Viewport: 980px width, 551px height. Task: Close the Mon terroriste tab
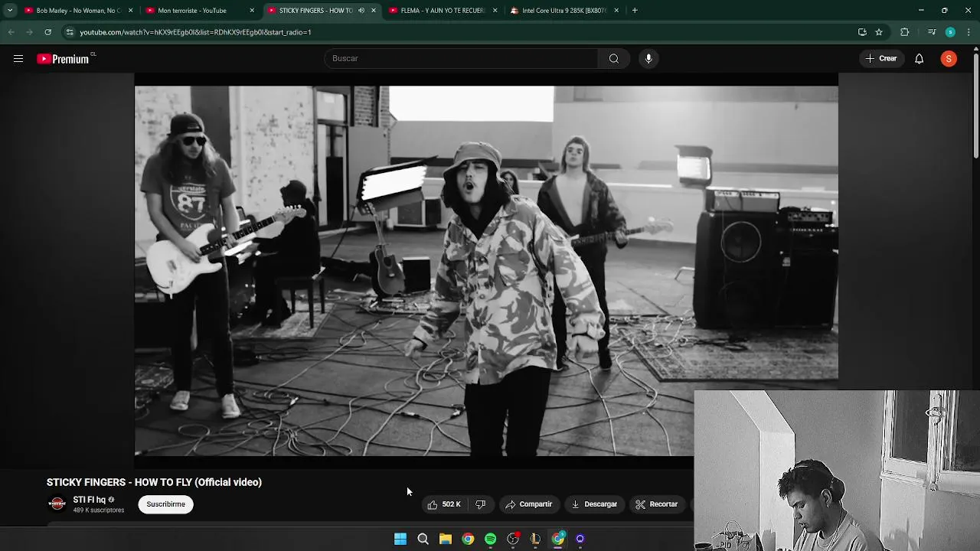252,11
